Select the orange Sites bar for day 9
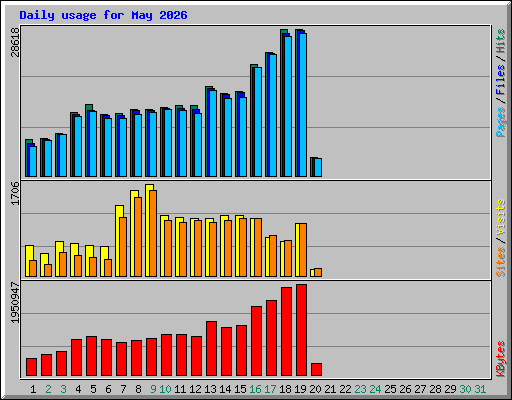Screen dimensions: 512x400 point(153,234)
